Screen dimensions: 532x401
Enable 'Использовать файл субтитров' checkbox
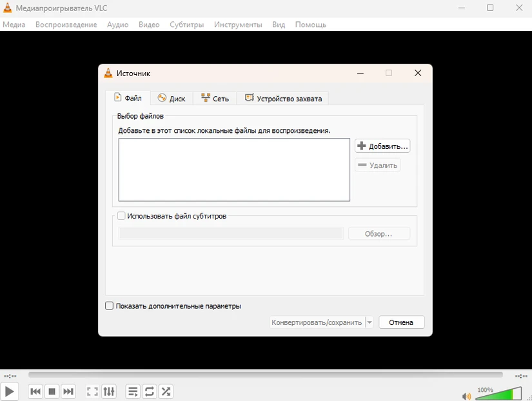pyautogui.click(x=121, y=217)
